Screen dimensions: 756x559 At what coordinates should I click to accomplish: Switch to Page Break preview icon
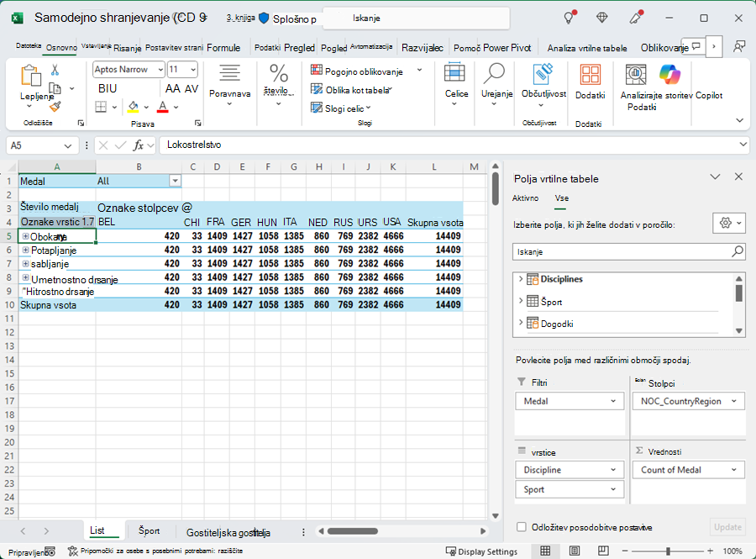coord(603,551)
